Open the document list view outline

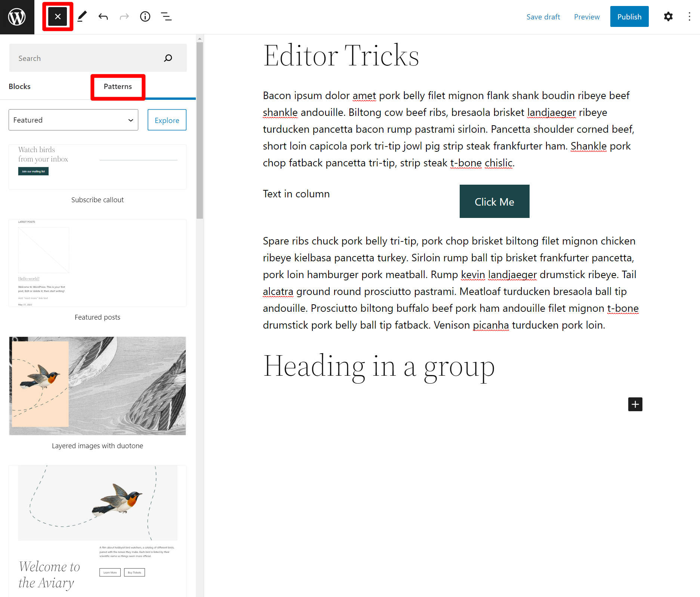(x=166, y=16)
